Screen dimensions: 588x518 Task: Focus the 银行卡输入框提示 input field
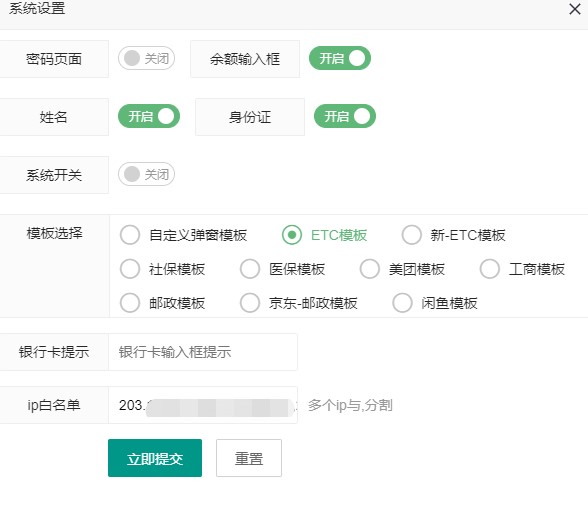pyautogui.click(x=203, y=352)
